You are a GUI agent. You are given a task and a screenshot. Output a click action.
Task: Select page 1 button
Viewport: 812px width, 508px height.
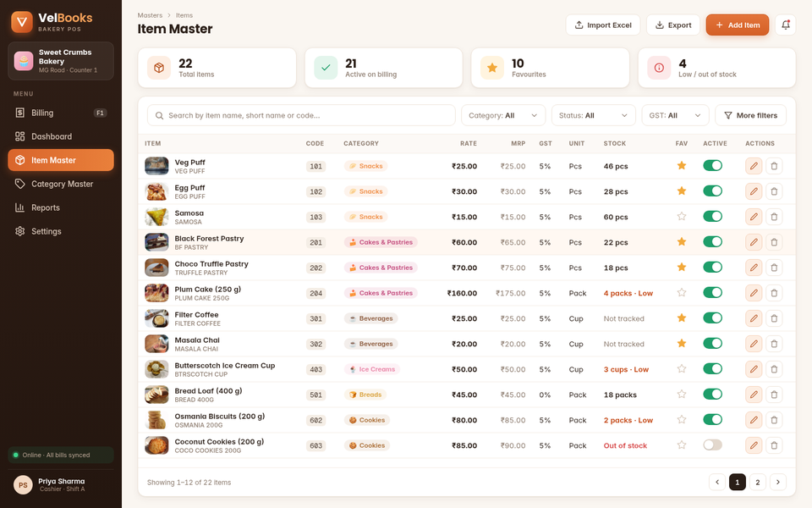click(x=738, y=482)
